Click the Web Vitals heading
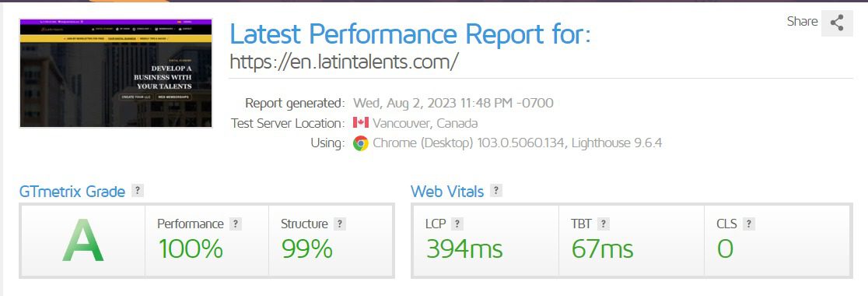Viewport: 868px width, 296px height. pos(447,192)
